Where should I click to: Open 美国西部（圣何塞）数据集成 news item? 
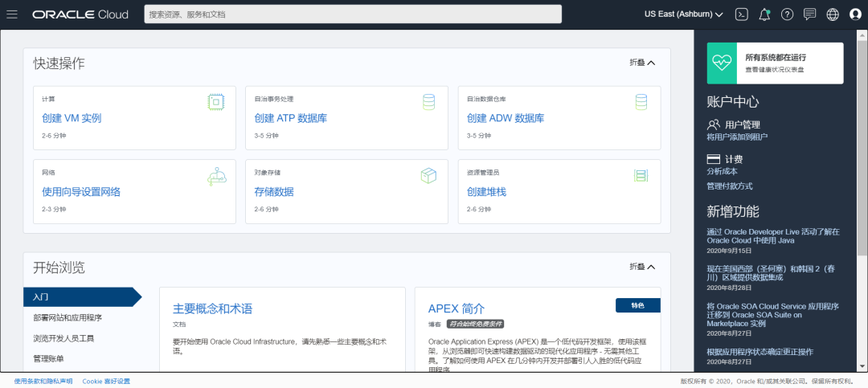coord(771,273)
